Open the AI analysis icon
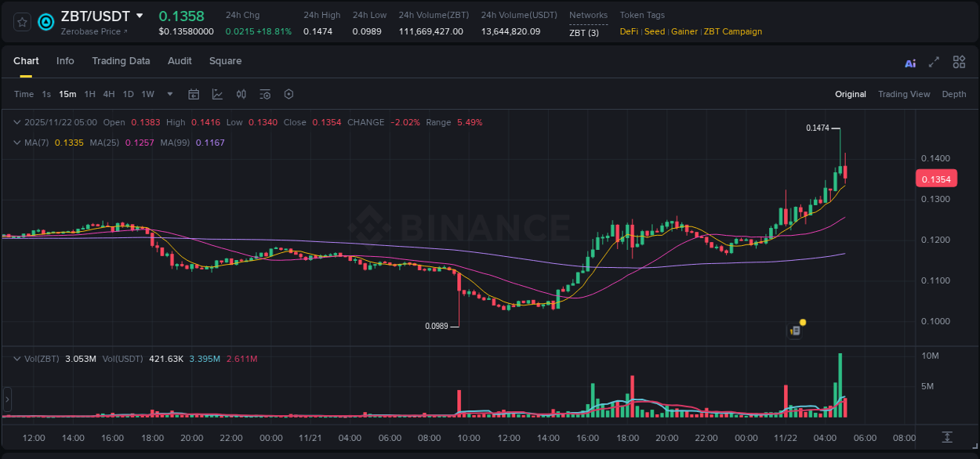980x459 pixels. coord(909,62)
